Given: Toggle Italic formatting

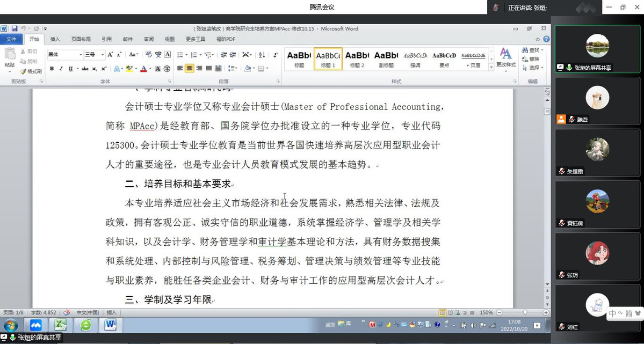Looking at the screenshot, I should 61,69.
